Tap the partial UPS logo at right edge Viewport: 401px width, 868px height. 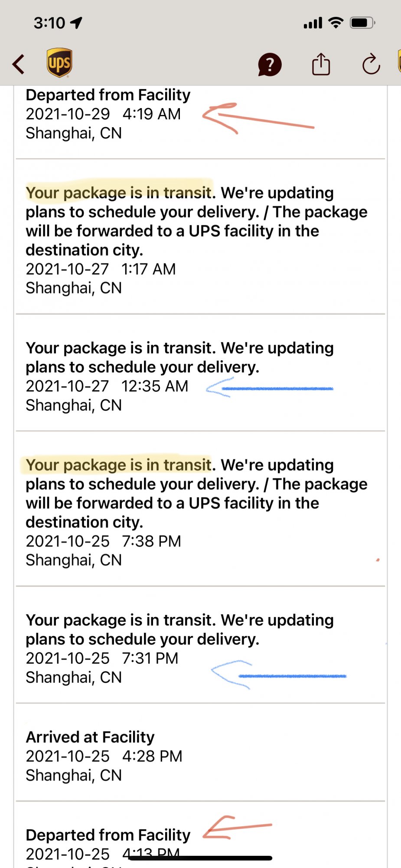(398, 62)
